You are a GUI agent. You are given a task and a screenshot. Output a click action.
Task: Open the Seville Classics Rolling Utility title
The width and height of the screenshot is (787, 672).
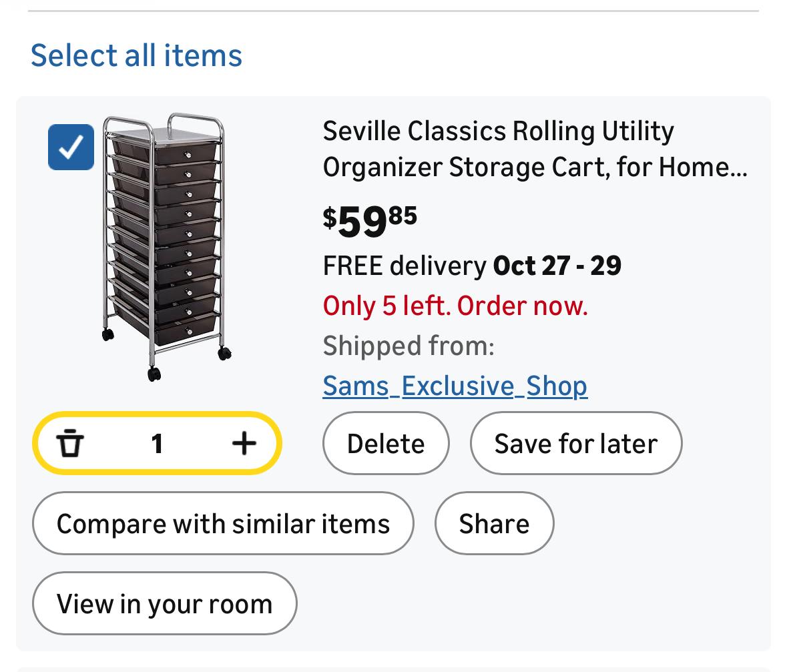point(498,131)
